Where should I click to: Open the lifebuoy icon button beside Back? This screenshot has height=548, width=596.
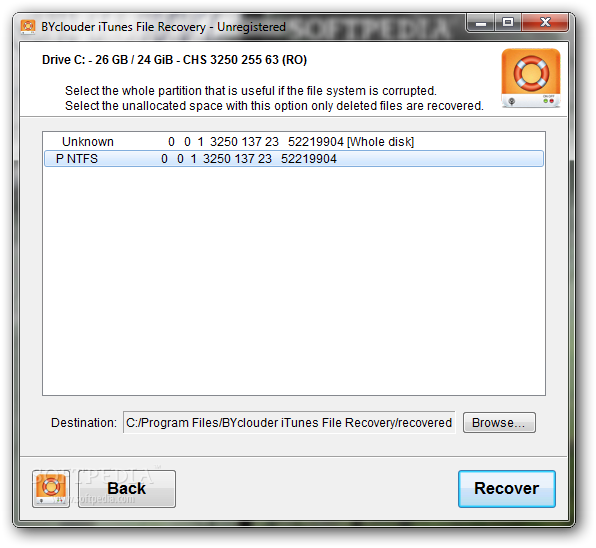(51, 489)
